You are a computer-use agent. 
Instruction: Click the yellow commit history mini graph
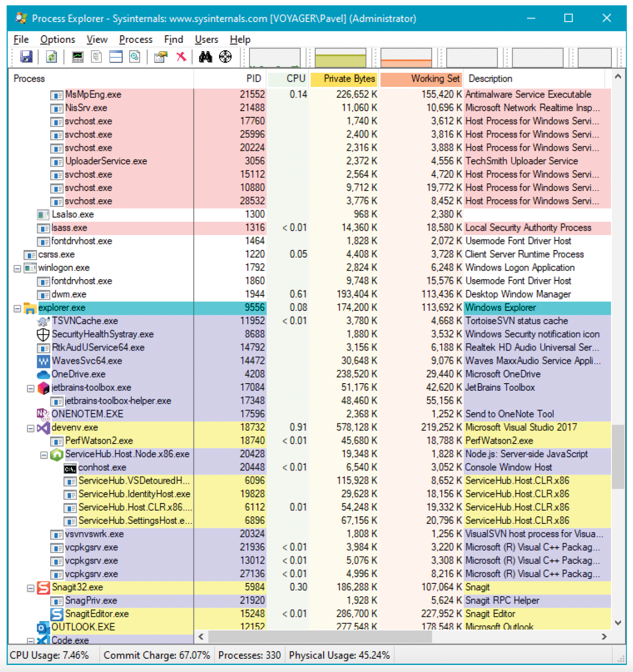340,57
